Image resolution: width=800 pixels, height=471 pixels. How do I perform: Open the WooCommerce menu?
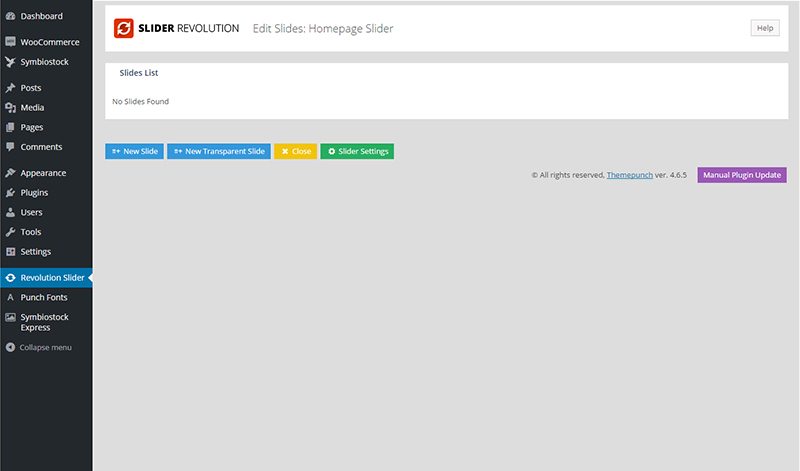[50, 42]
